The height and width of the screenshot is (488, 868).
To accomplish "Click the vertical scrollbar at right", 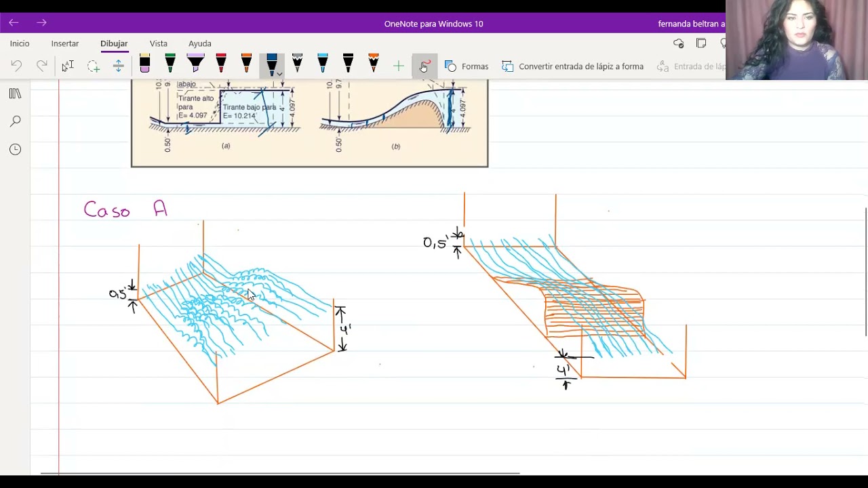I will [x=865, y=271].
